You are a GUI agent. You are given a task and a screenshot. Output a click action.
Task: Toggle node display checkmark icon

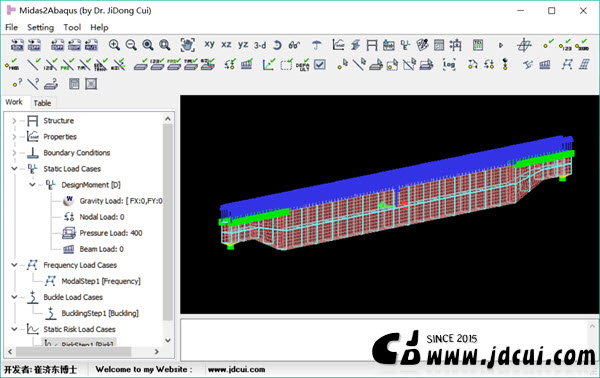coord(548,45)
